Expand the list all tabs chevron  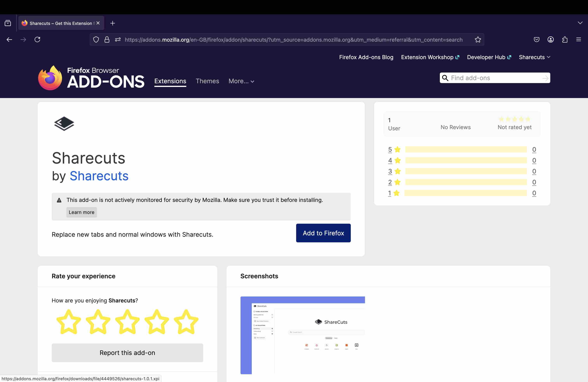580,23
